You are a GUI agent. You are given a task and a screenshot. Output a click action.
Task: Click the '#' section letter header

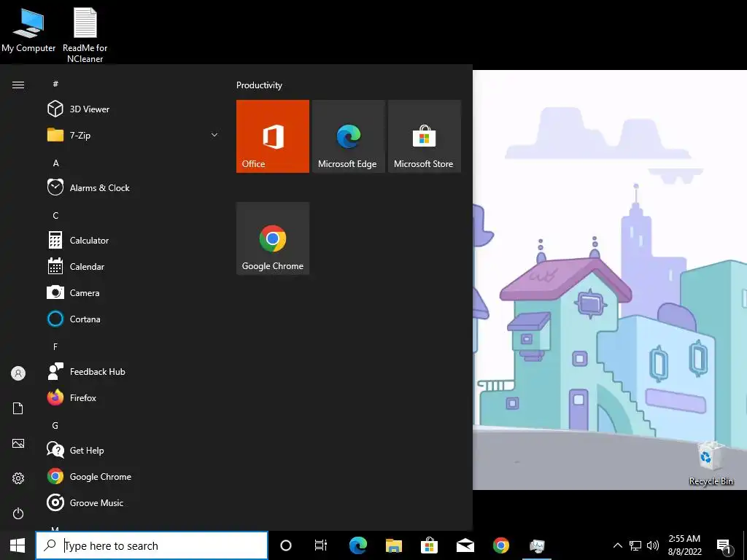[x=55, y=84]
